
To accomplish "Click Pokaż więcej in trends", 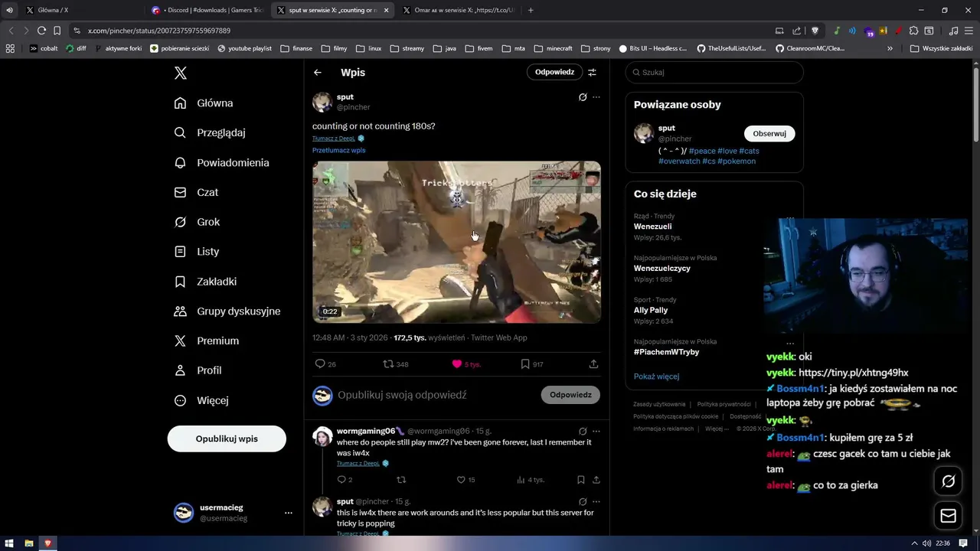I will point(656,377).
